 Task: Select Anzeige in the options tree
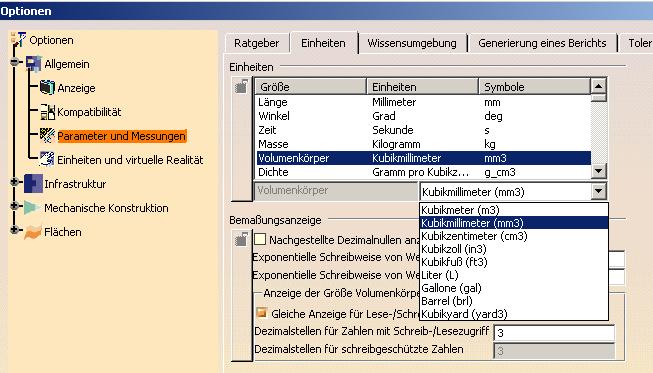tap(76, 88)
